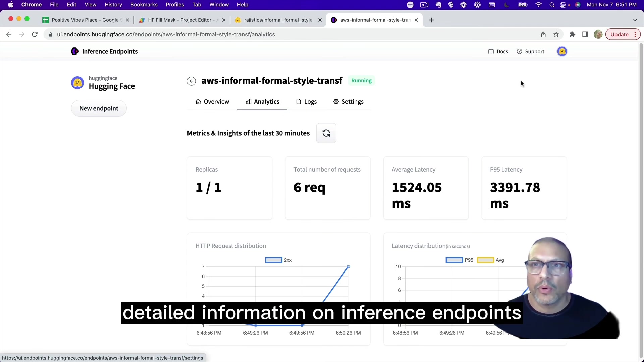Open the Settings tab
The height and width of the screenshot is (362, 644).
[348, 102]
